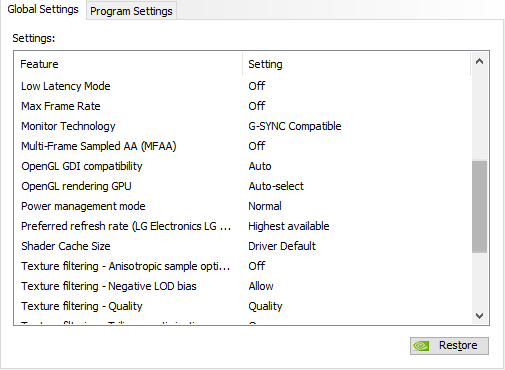The image size is (505, 370).
Task: Click the scroll up arrow in settings list
Action: [x=479, y=61]
